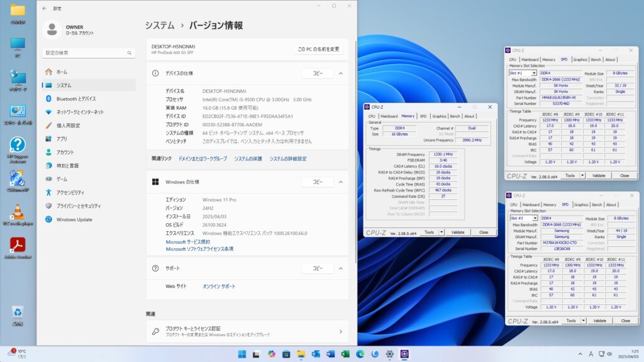Collapse the Windows の仕様 section
The width and height of the screenshot is (644, 362).
[x=341, y=182]
